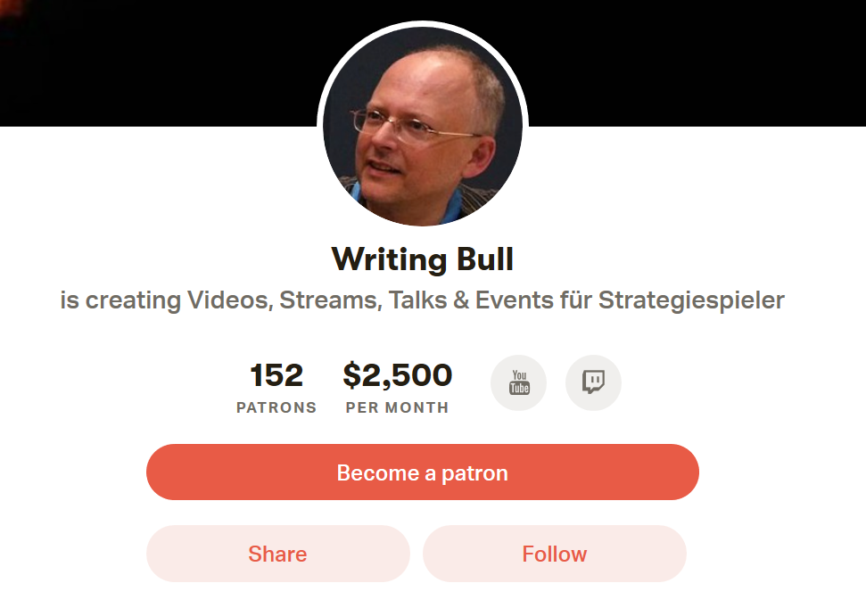Click the 152 patrons count

pyautogui.click(x=276, y=375)
